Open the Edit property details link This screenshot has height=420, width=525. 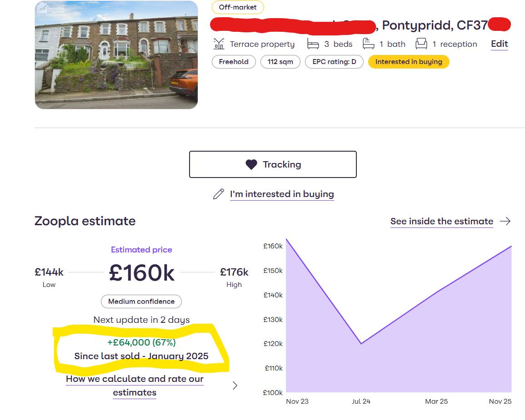(x=499, y=44)
